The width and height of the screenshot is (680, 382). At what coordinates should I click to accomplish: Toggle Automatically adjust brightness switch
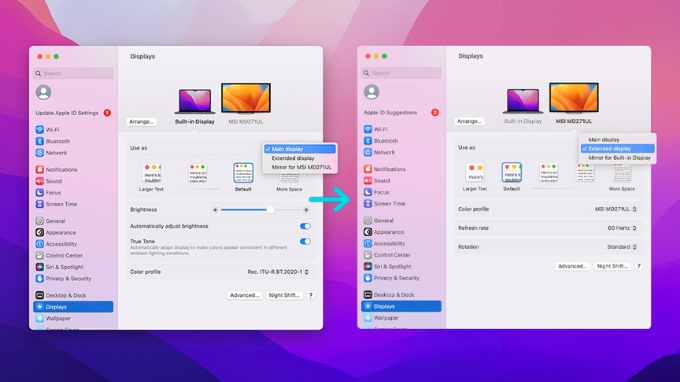[x=305, y=226]
